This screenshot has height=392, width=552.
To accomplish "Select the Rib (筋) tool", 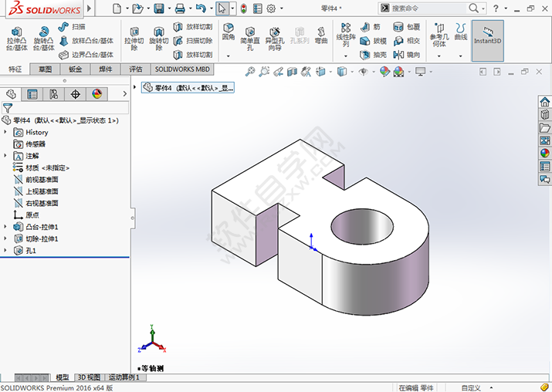I will click(371, 27).
